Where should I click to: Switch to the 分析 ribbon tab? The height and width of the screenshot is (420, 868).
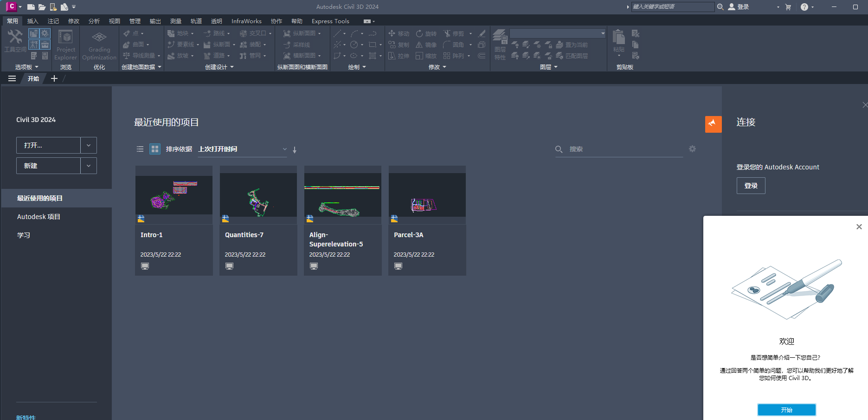[94, 21]
